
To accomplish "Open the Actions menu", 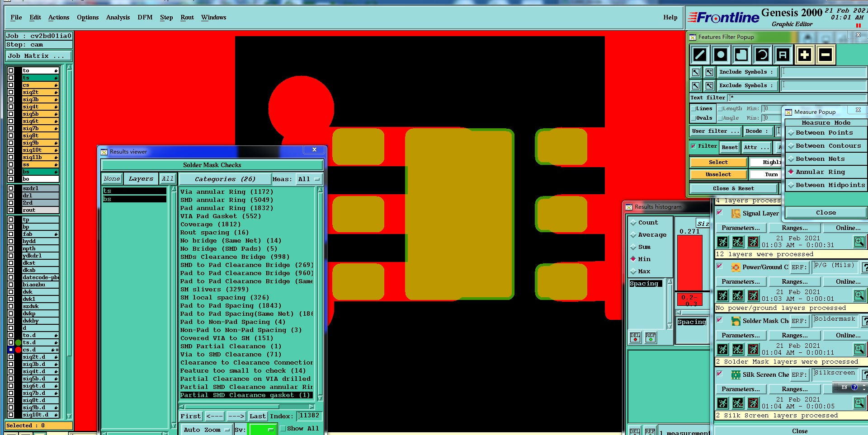I will [x=59, y=18].
